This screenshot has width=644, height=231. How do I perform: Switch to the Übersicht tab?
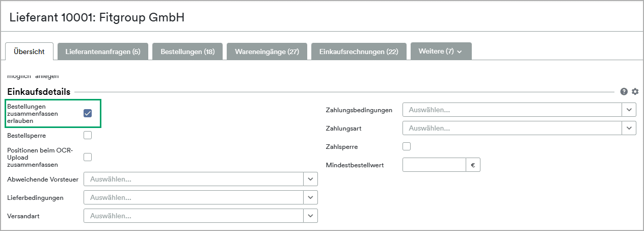pos(29,52)
